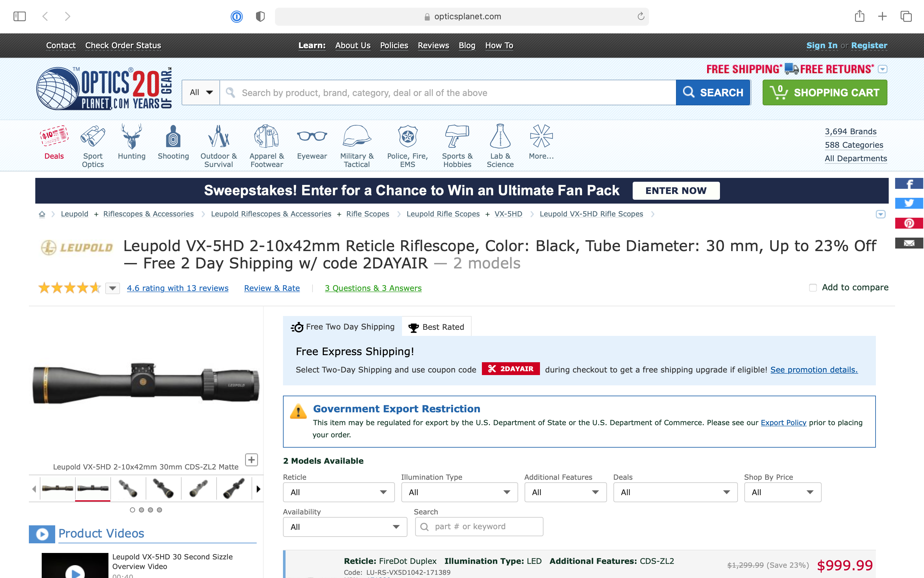Open the Additional Features filter dropdown
The height and width of the screenshot is (578, 924).
tap(566, 492)
